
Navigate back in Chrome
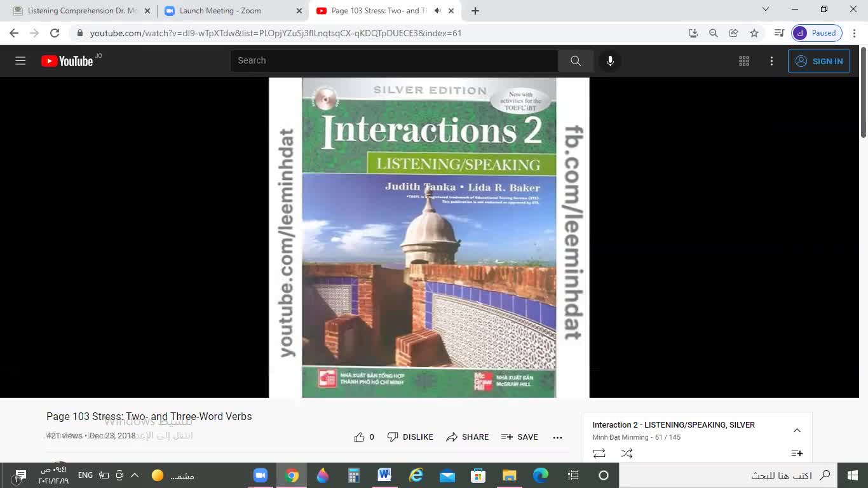(14, 33)
